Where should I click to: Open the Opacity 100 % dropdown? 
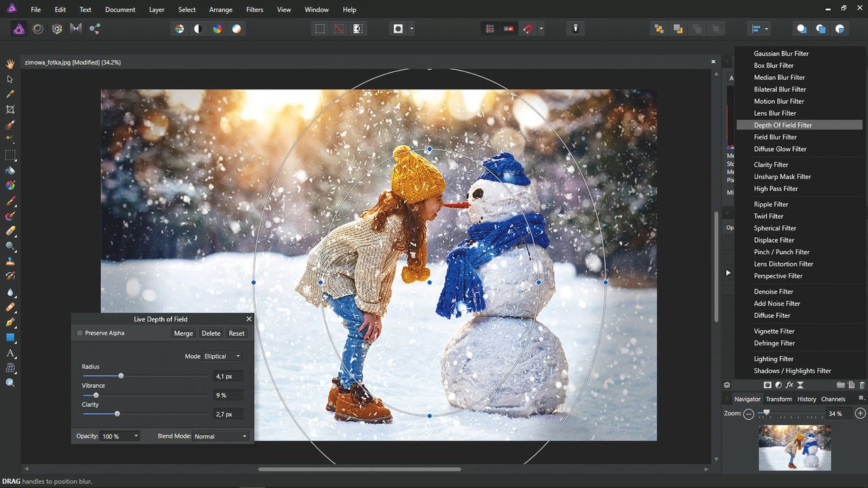(120, 436)
